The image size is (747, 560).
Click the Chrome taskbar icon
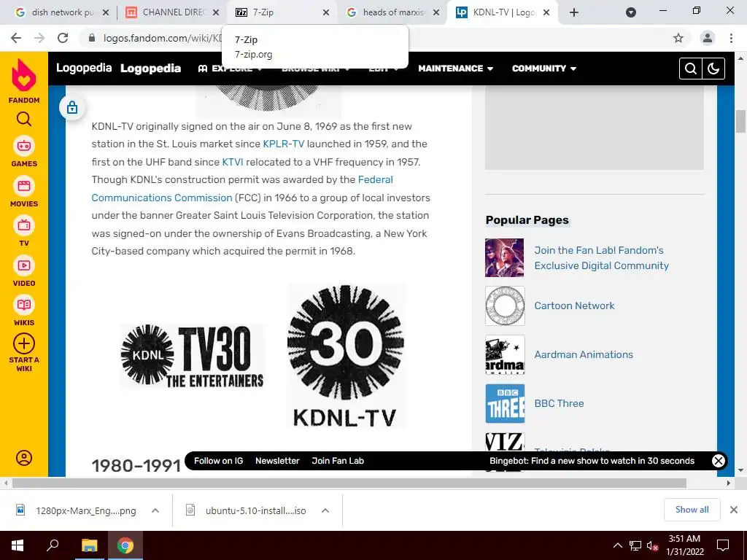pyautogui.click(x=125, y=545)
